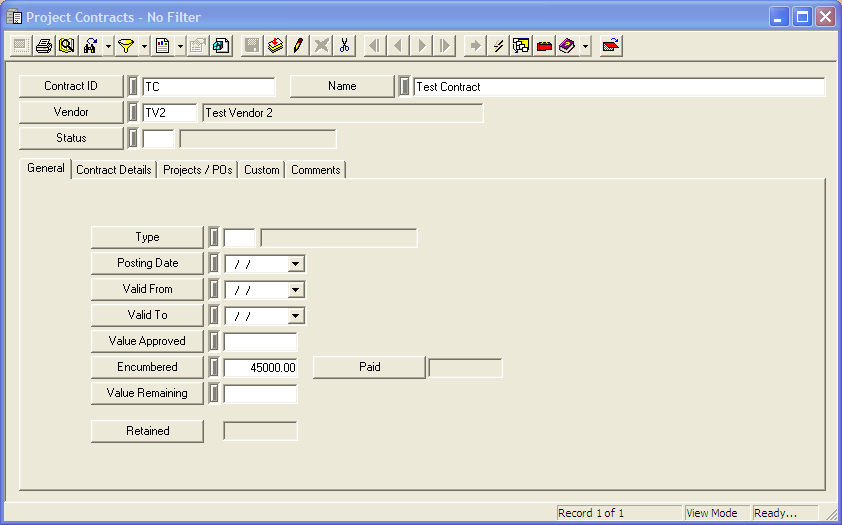This screenshot has width=842, height=525.
Task: Click the Retained button
Action: tap(147, 431)
